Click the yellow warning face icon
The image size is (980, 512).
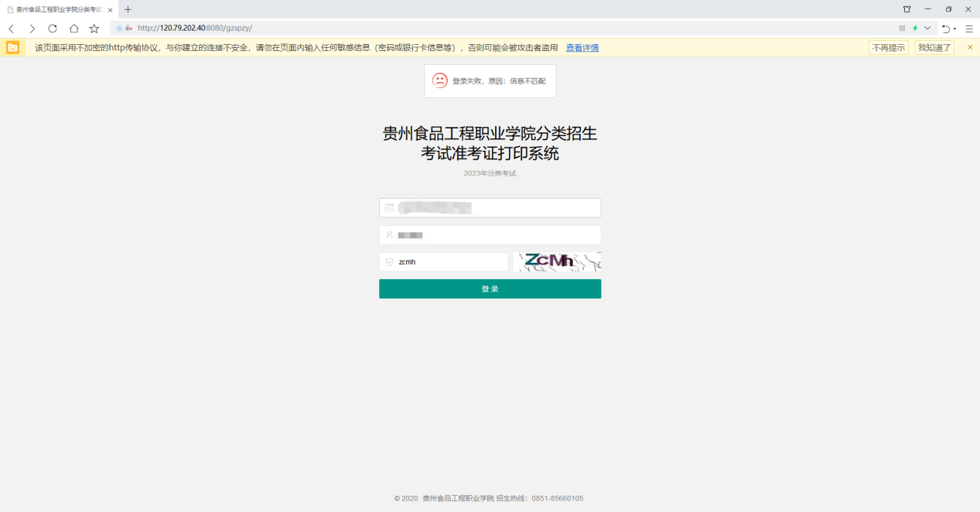[x=13, y=47]
